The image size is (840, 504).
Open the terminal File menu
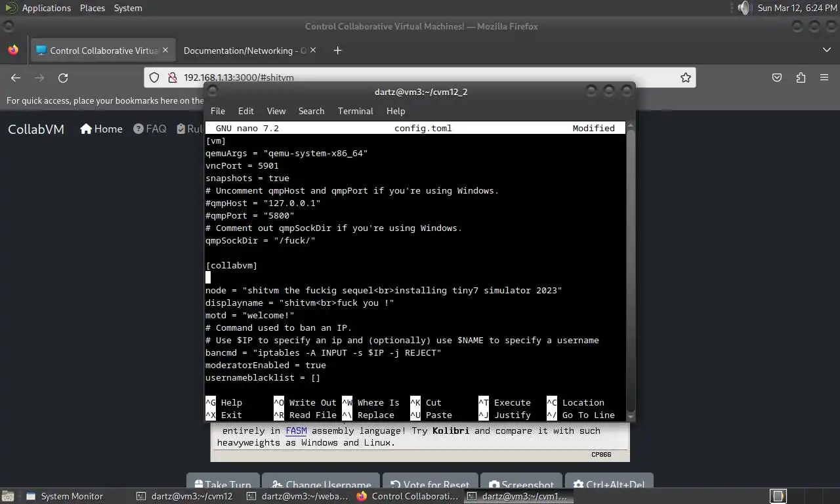point(218,111)
